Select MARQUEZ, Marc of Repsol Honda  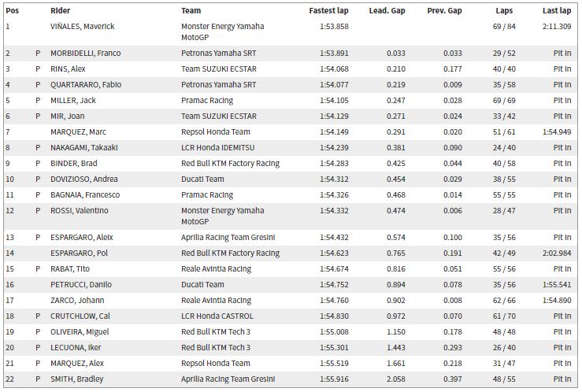coord(78,132)
